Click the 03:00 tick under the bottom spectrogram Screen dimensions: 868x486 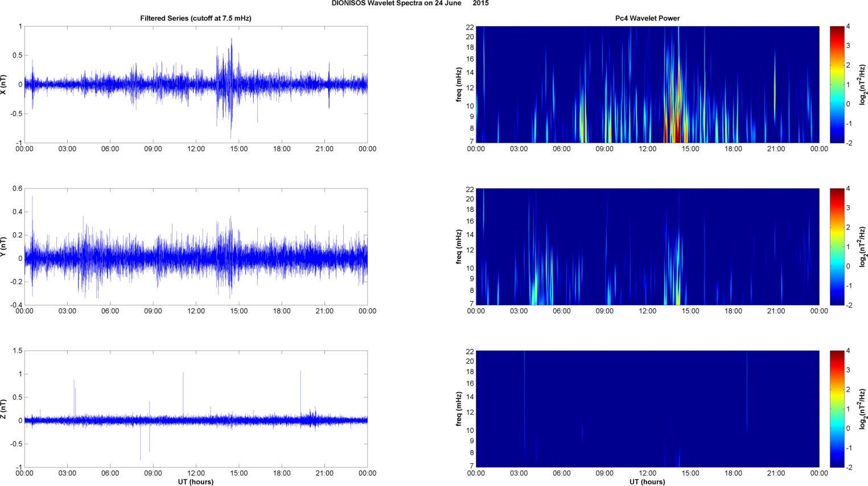pos(519,473)
